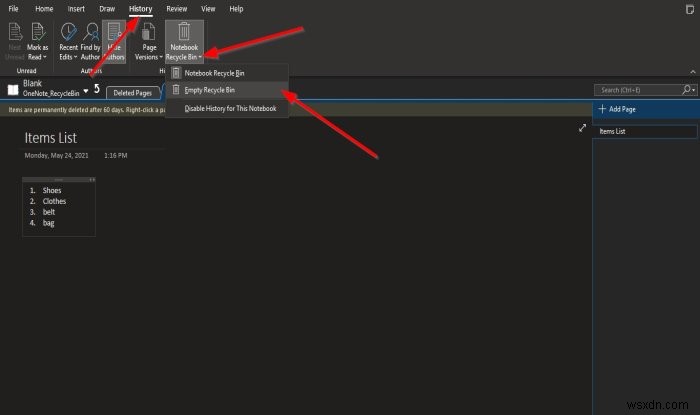Click the Items List page title
This screenshot has width=700, height=415.
coord(50,138)
